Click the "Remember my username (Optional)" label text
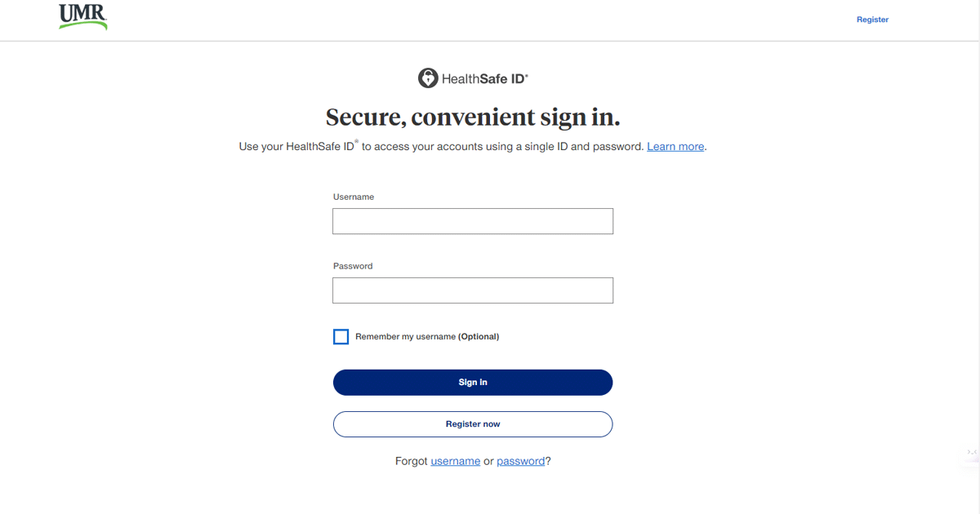 406,337
